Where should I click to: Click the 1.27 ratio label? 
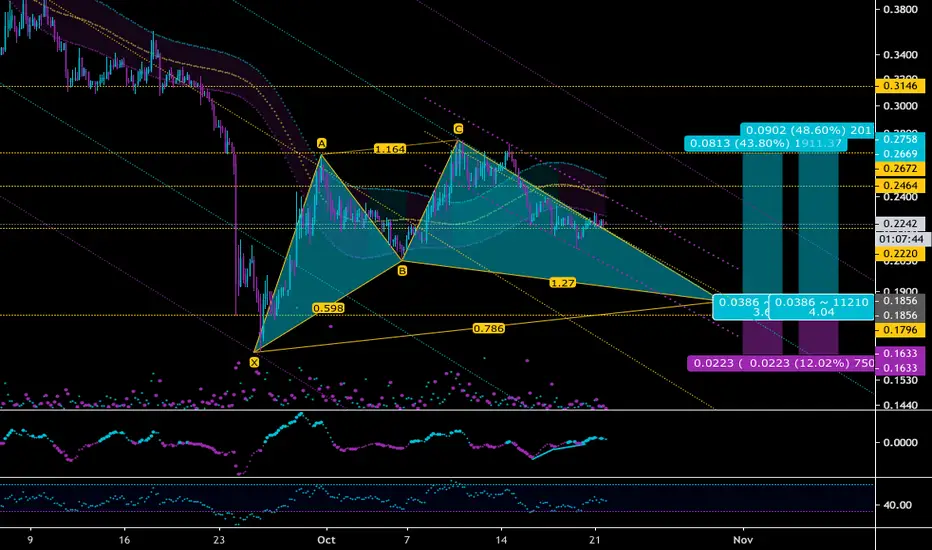562,282
